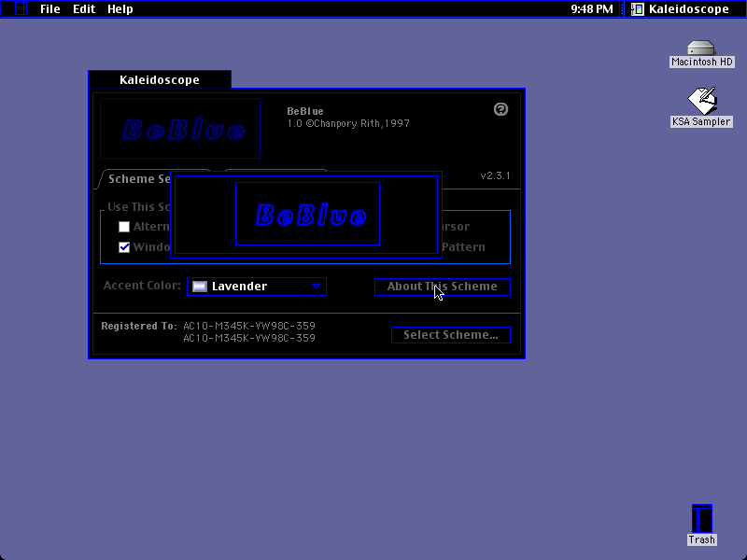Click the Kaleidoscope window title tab
The height and width of the screenshot is (560, 747).
pyautogui.click(x=160, y=79)
